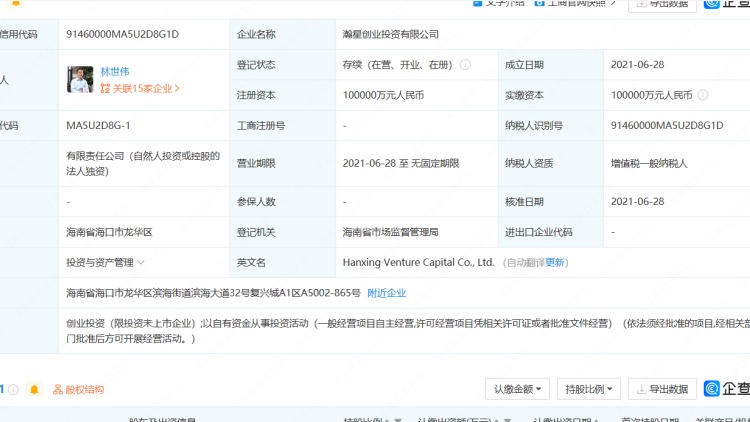Select credit code 91460000MA5U2D8G1D in first row
750x422 pixels.
(122, 34)
